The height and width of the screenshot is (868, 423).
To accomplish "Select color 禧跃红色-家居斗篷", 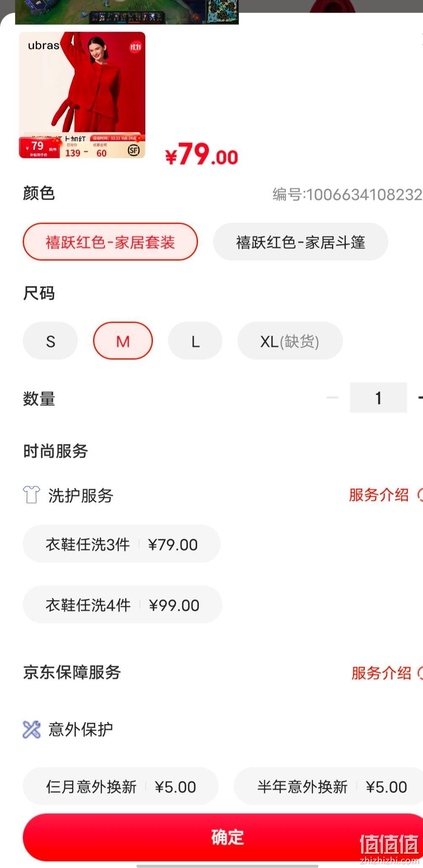I will click(x=300, y=242).
